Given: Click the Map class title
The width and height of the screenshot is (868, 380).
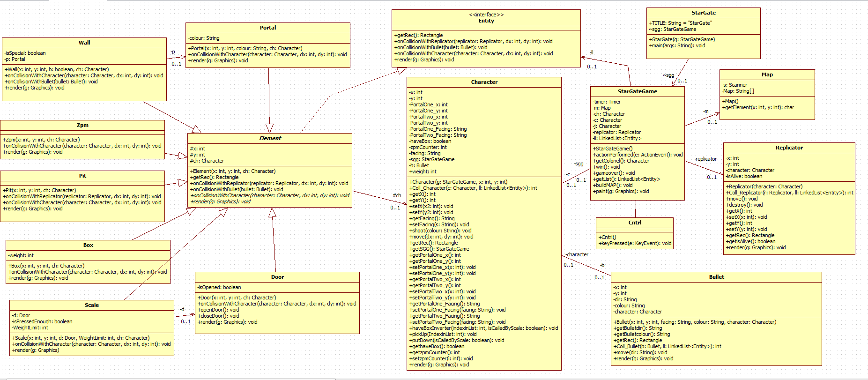Looking at the screenshot, I should pos(767,75).
